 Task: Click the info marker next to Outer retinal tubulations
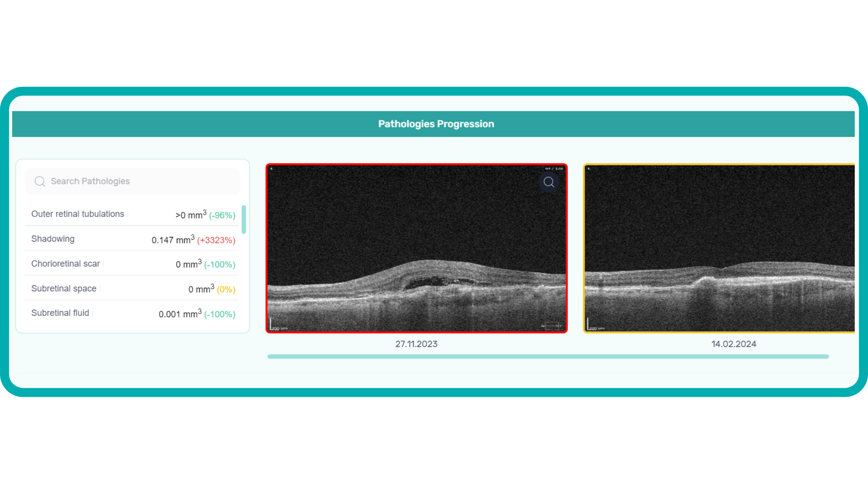click(128, 215)
